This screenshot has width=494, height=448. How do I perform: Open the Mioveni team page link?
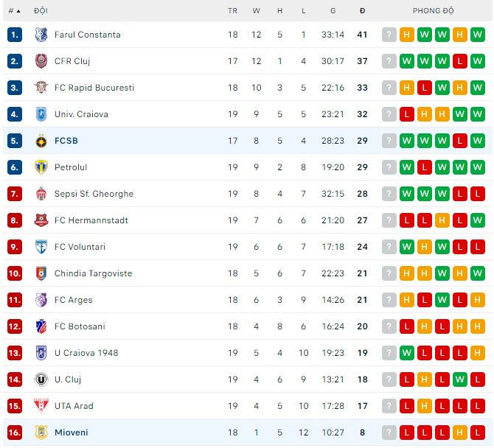click(71, 433)
